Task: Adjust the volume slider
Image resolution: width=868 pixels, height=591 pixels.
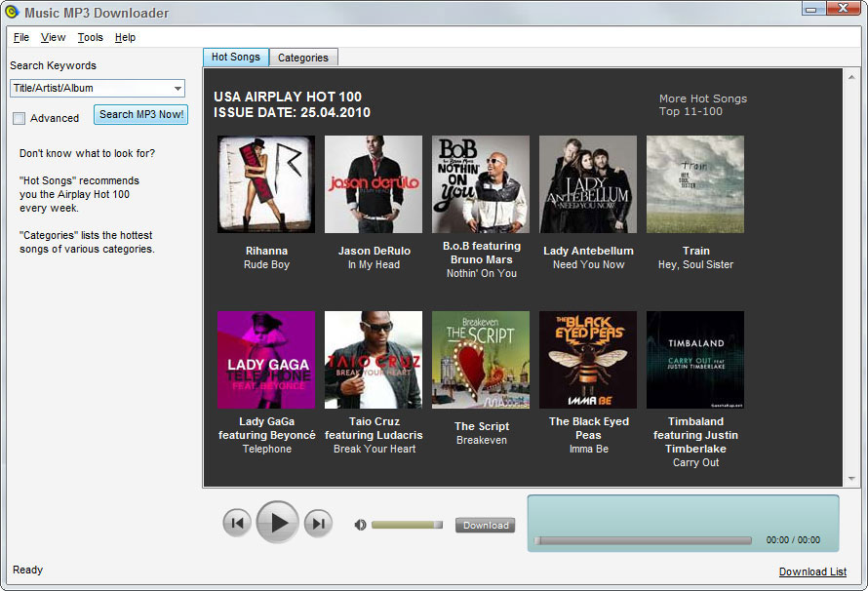Action: [x=407, y=525]
